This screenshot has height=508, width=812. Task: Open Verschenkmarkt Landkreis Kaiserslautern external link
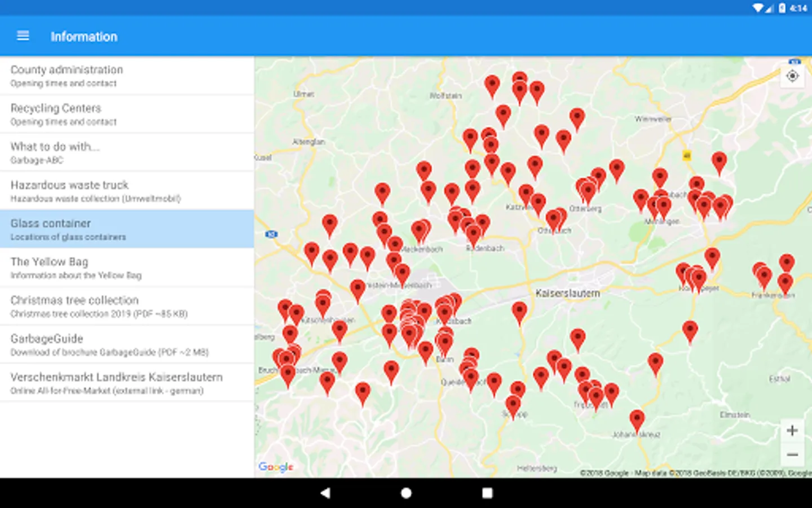coord(127,383)
